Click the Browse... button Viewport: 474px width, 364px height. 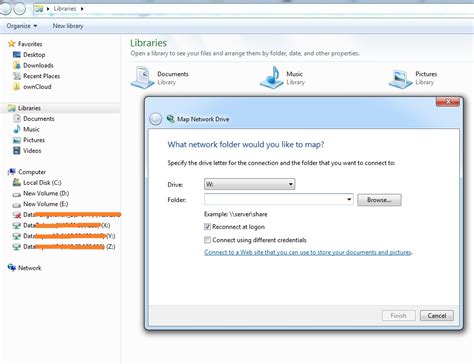379,200
